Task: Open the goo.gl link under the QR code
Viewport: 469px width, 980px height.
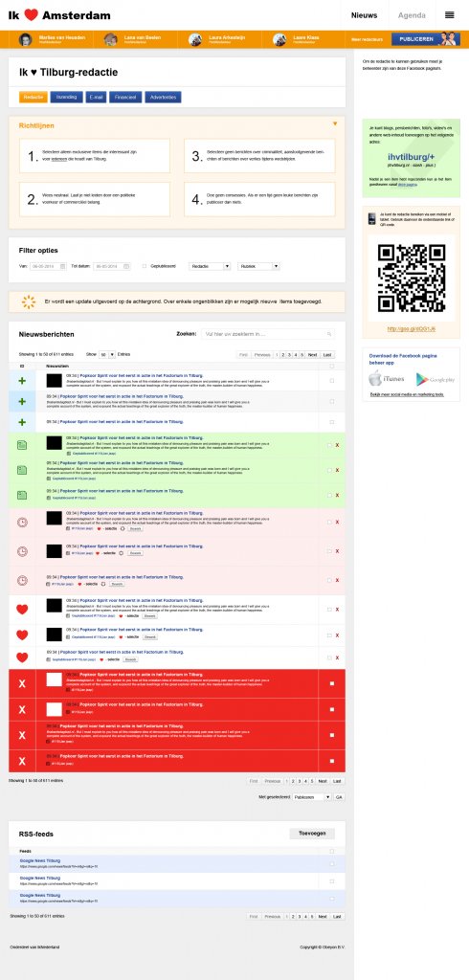Action: [x=411, y=329]
